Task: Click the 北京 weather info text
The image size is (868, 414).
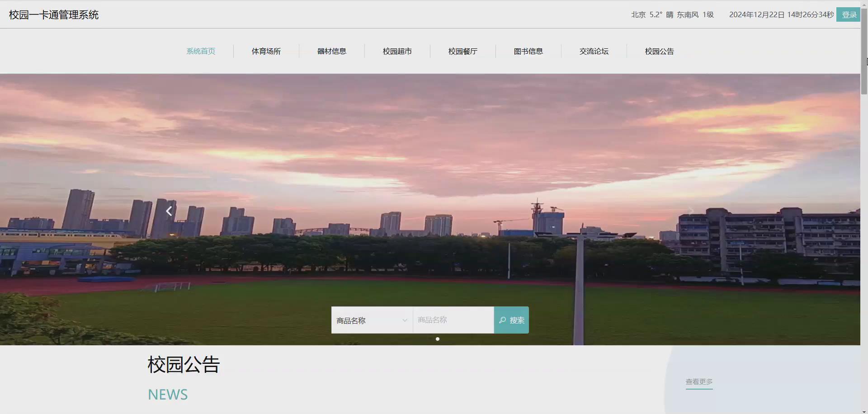Action: click(672, 14)
